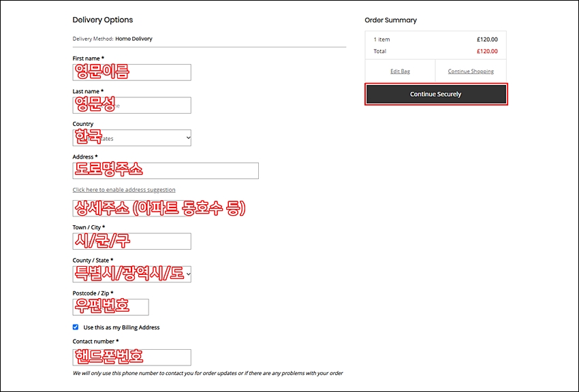Screen dimensions: 579x392
Task: Click the Country dropdown chevron arrow
Action: pyautogui.click(x=188, y=138)
